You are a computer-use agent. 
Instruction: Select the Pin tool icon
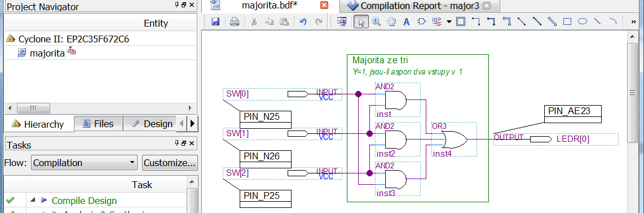point(437,22)
